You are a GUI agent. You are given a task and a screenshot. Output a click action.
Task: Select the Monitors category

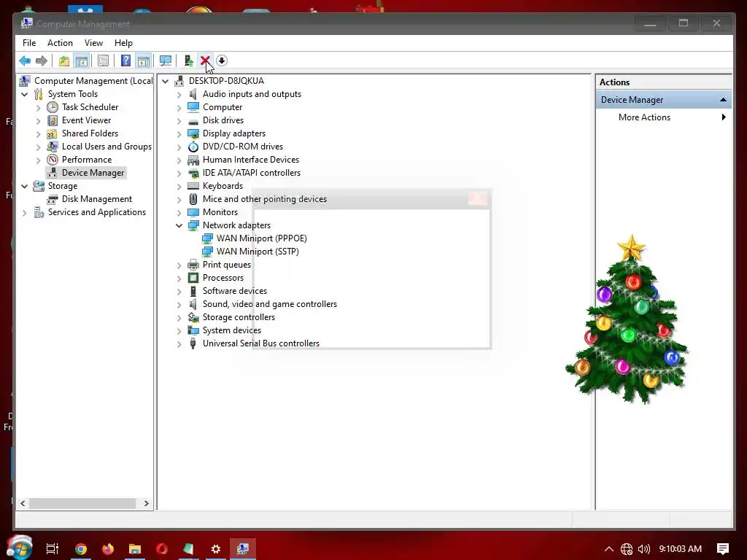pyautogui.click(x=220, y=212)
